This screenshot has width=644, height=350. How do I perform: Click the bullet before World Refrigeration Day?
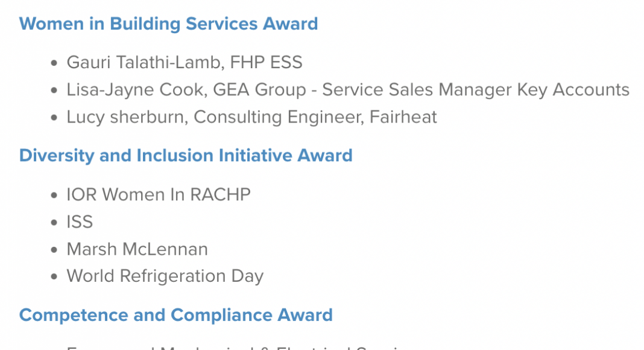pyautogui.click(x=55, y=277)
